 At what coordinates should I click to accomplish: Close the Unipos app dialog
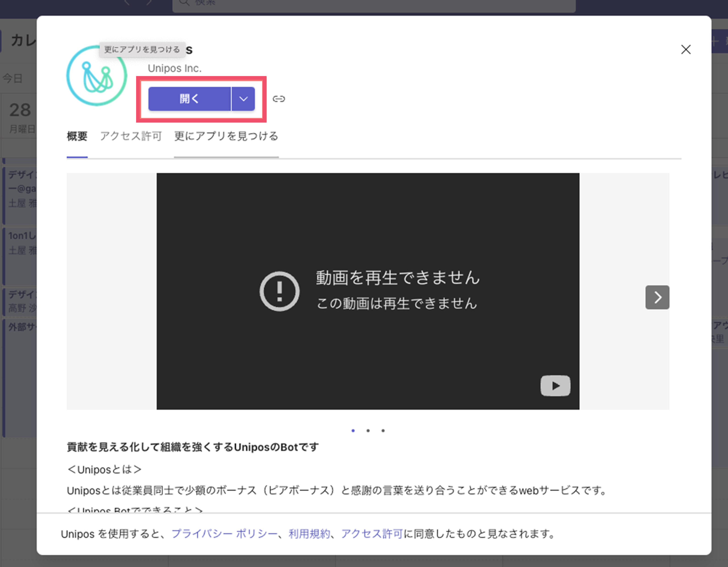coord(686,50)
